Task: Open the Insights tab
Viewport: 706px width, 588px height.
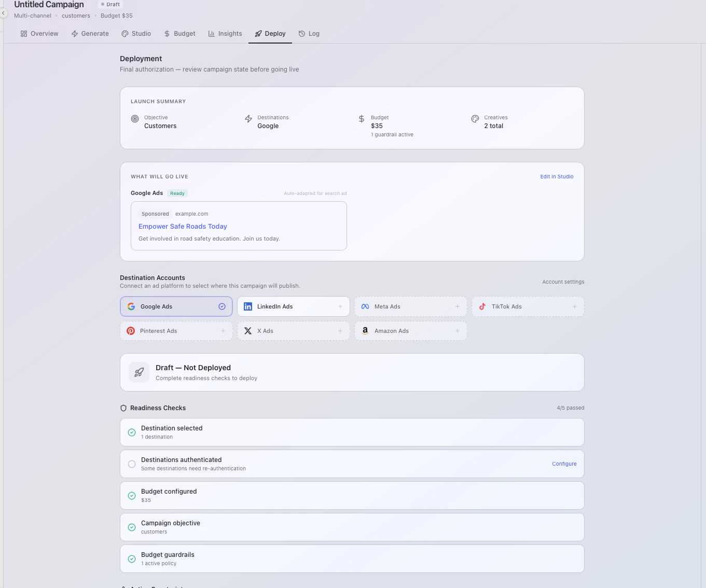Action: (x=225, y=33)
